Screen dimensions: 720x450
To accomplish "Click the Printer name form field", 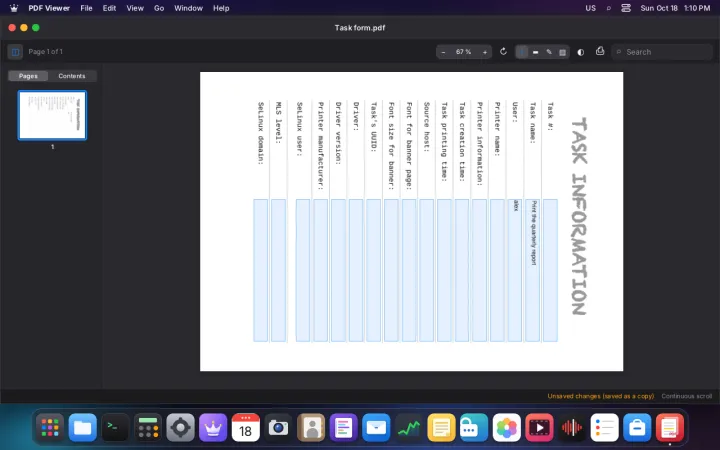I will point(497,270).
